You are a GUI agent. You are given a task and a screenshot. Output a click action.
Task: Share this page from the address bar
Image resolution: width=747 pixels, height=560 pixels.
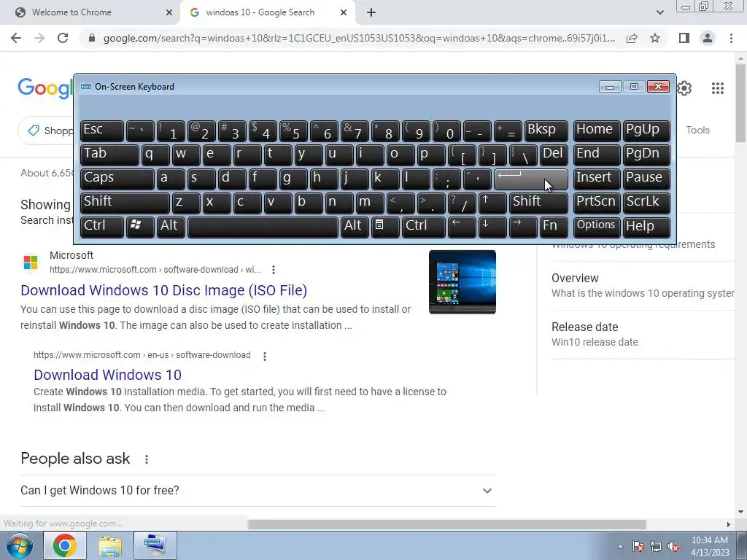pyautogui.click(x=632, y=38)
